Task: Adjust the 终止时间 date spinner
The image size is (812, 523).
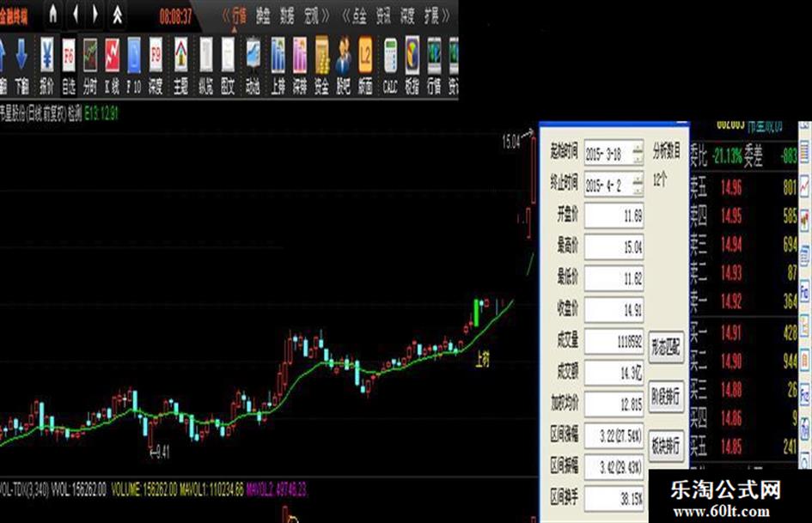Action: click(x=638, y=185)
